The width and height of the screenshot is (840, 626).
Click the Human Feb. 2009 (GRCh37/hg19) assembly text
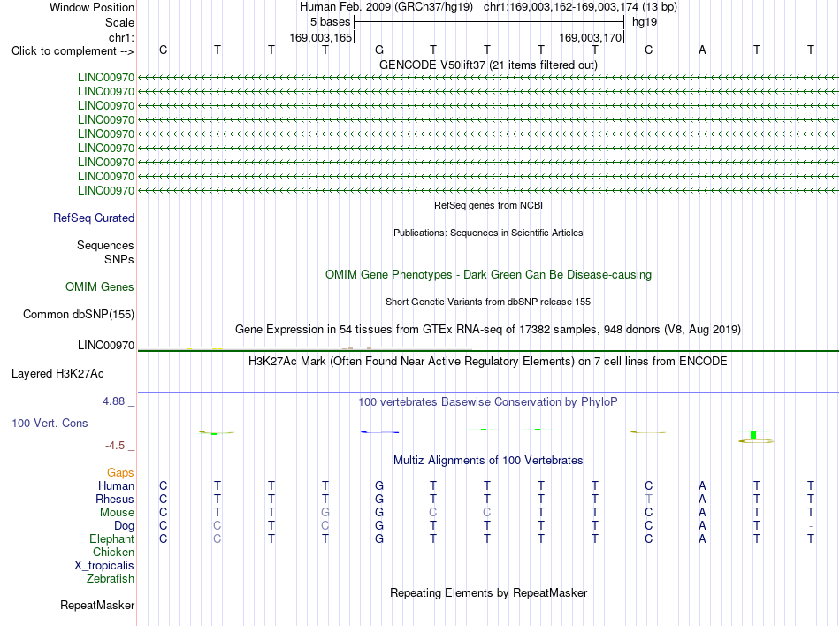coord(386,7)
